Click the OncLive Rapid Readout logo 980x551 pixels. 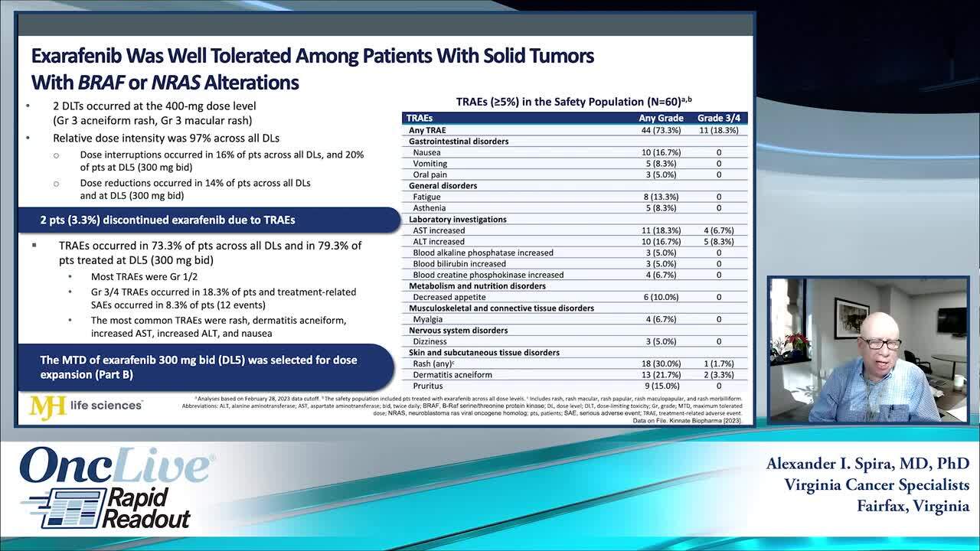pyautogui.click(x=117, y=489)
